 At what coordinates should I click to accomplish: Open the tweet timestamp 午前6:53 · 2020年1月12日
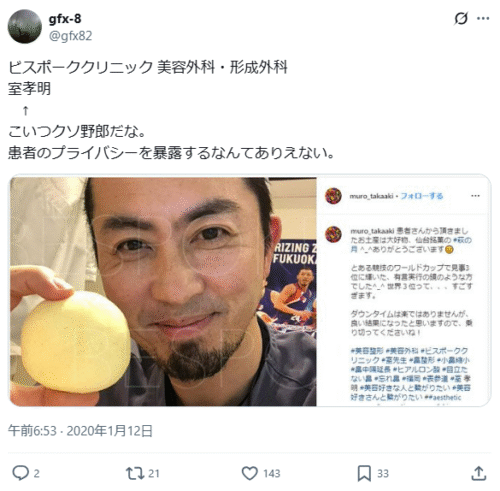80,431
